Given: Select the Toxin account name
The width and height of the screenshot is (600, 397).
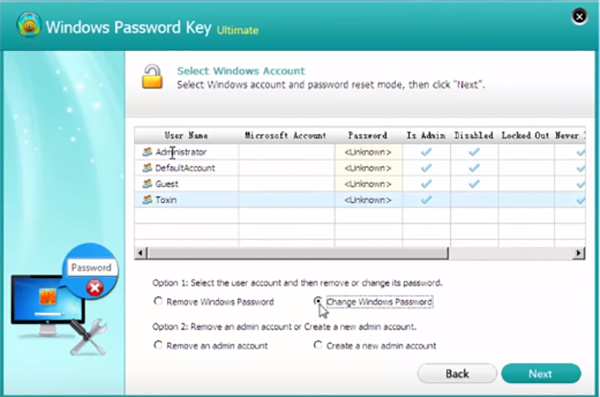Looking at the screenshot, I should 166,199.
